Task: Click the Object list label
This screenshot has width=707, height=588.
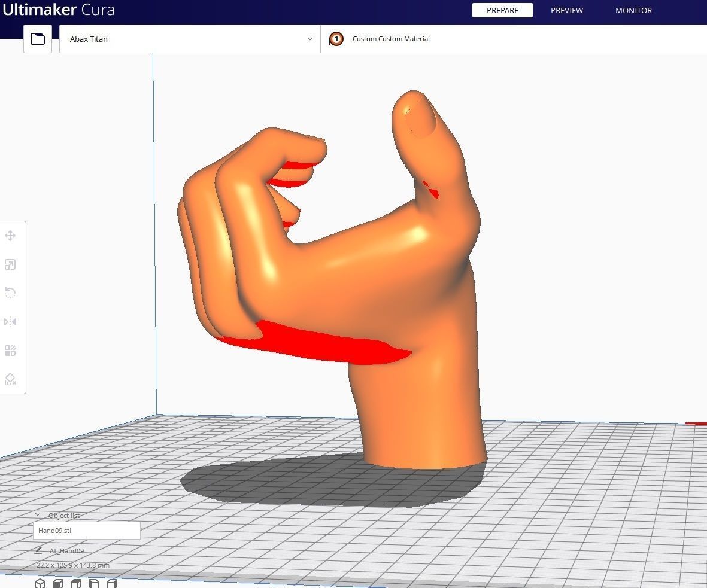Action: point(64,516)
